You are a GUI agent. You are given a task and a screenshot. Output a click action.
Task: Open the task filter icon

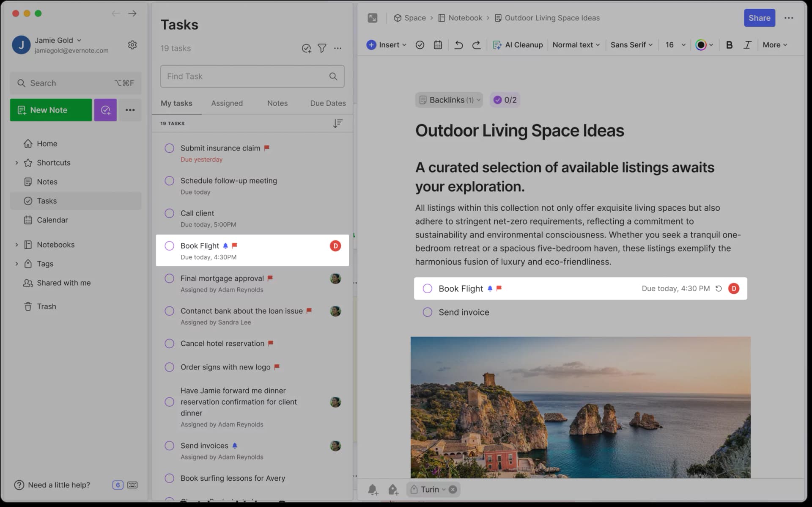coord(322,48)
